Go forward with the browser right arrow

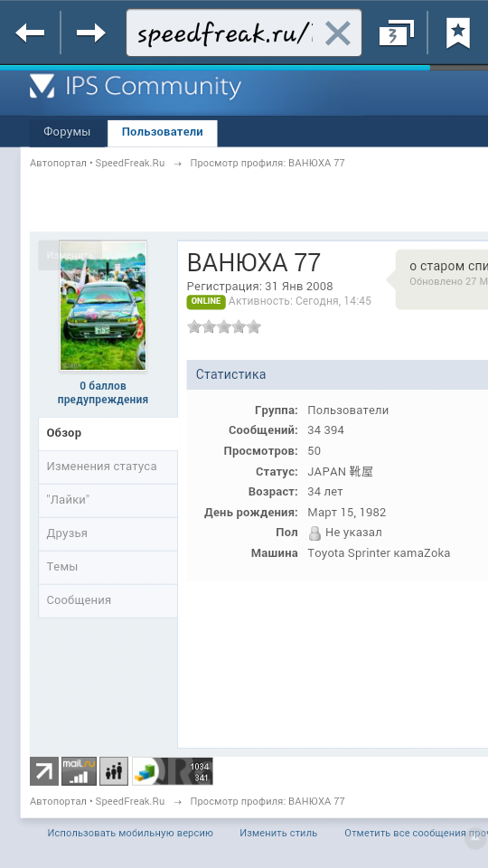[x=91, y=33]
